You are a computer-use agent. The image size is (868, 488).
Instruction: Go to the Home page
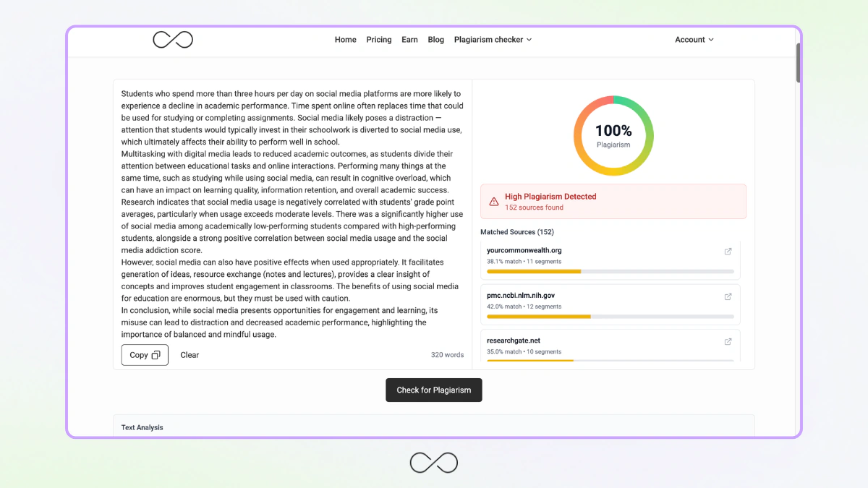pyautogui.click(x=345, y=40)
